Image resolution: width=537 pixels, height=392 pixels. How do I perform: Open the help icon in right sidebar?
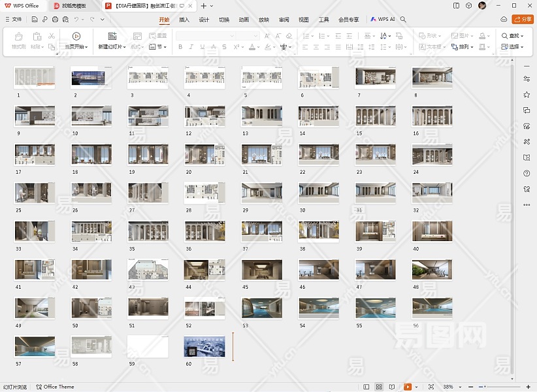(527, 173)
